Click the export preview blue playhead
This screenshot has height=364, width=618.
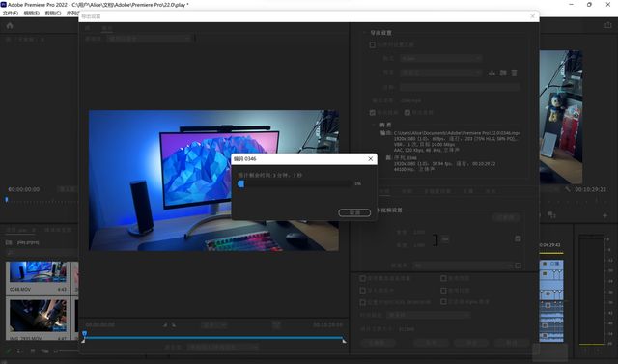point(84,334)
